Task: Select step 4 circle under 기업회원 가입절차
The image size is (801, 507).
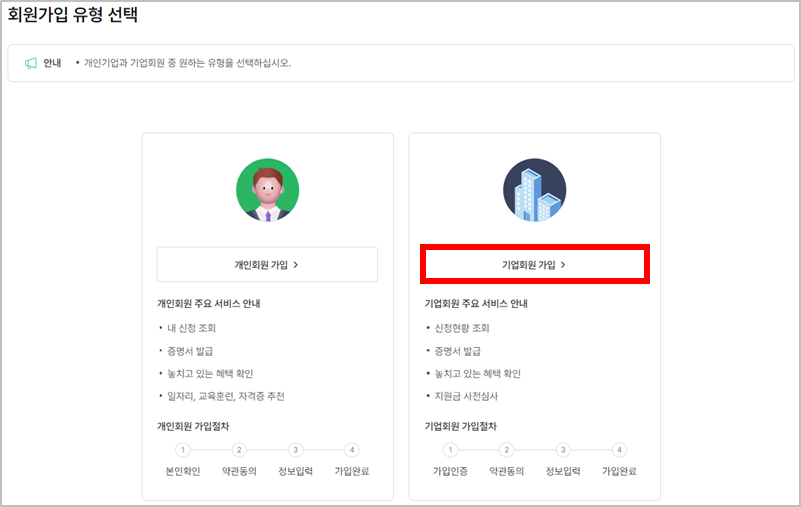Action: [619, 450]
